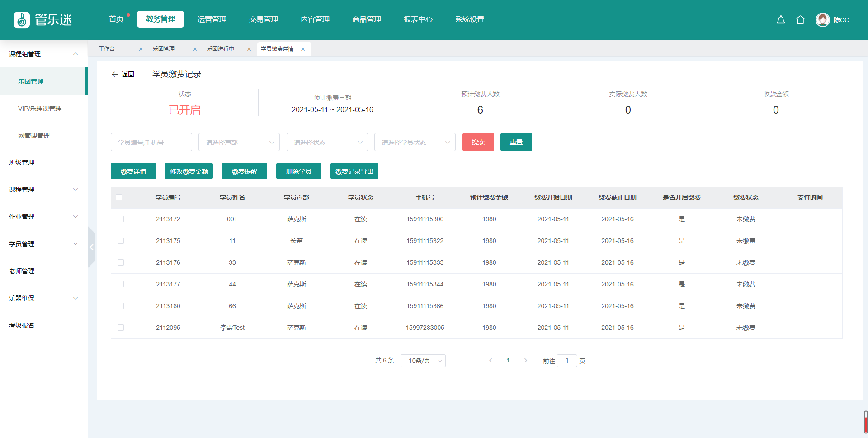Close the 学员缴费详情 tab
This screenshot has width=868, height=438.
point(303,49)
